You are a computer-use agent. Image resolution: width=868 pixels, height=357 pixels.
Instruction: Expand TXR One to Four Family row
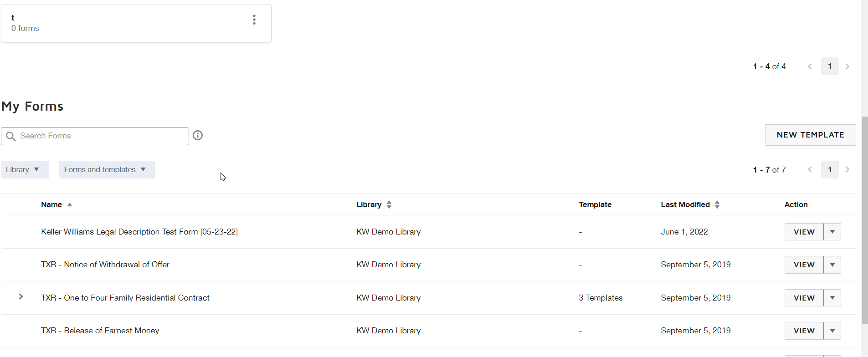click(x=21, y=296)
